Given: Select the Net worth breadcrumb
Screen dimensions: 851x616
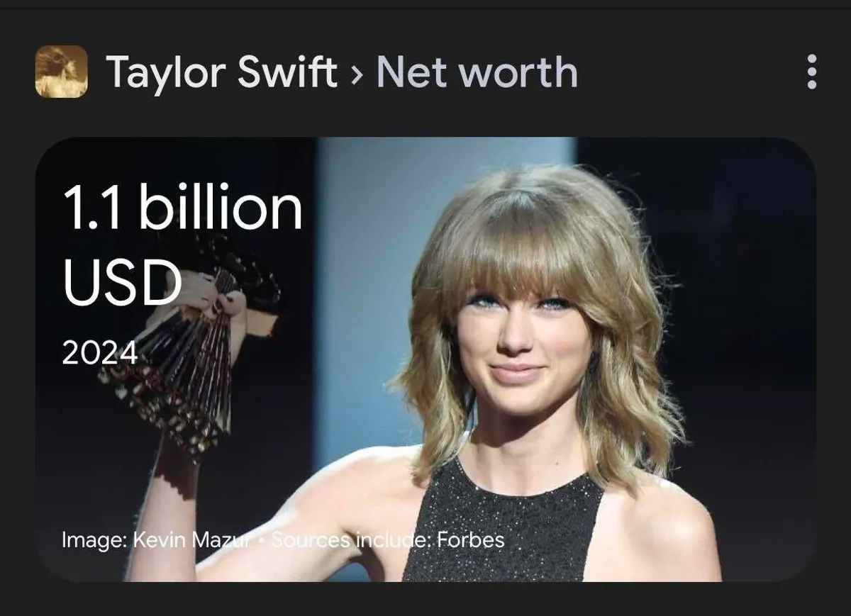Looking at the screenshot, I should pos(477,72).
